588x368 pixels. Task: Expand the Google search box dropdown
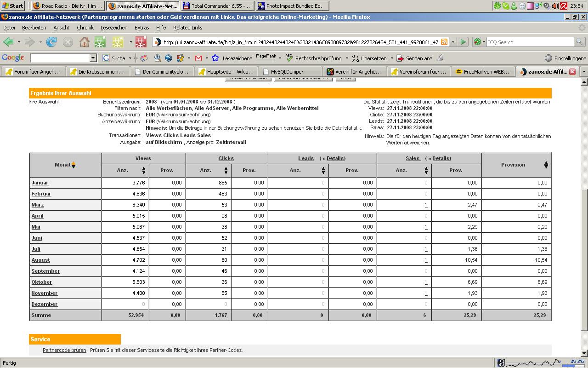click(93, 58)
